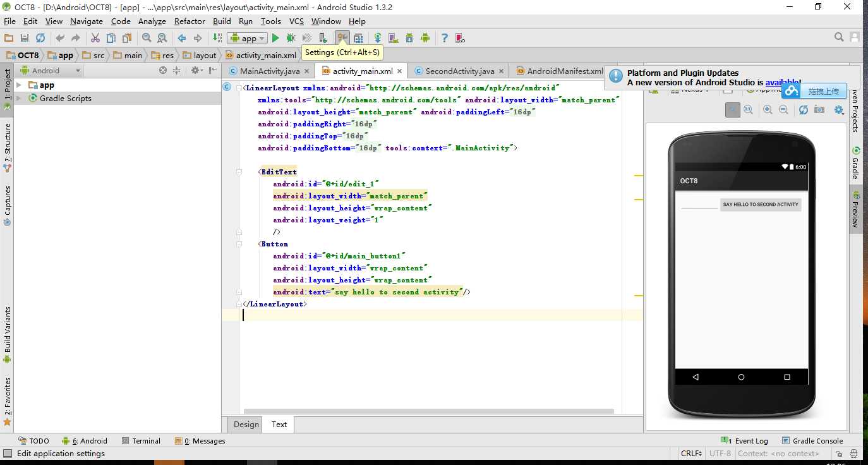Follow the 'available' update link
Viewport: 868px width, 465px height.
[781, 82]
